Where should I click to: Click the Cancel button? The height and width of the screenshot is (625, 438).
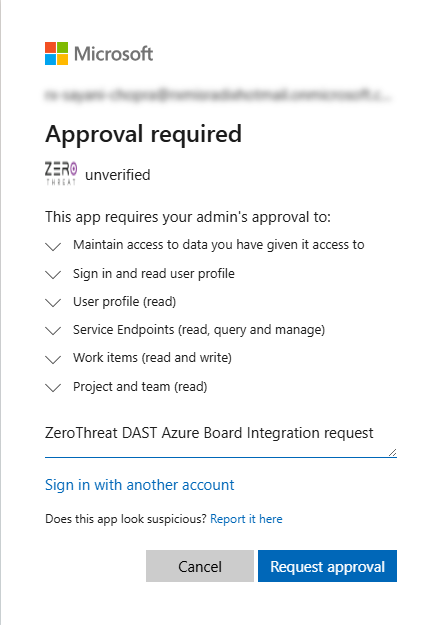click(200, 566)
